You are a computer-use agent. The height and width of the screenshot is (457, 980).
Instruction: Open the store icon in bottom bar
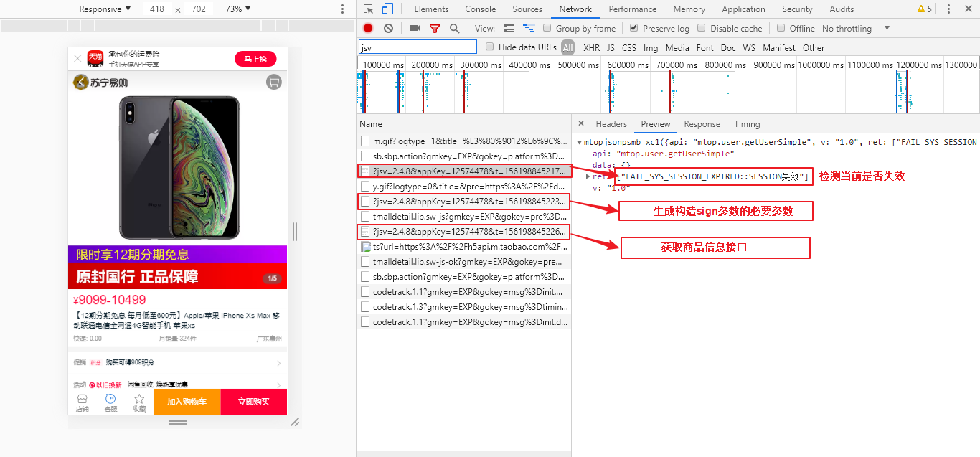tap(82, 402)
